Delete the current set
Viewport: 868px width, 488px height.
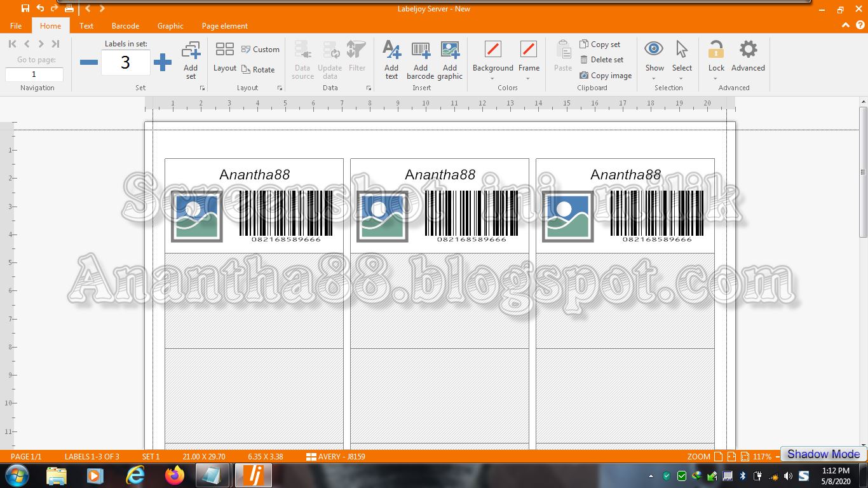point(602,60)
